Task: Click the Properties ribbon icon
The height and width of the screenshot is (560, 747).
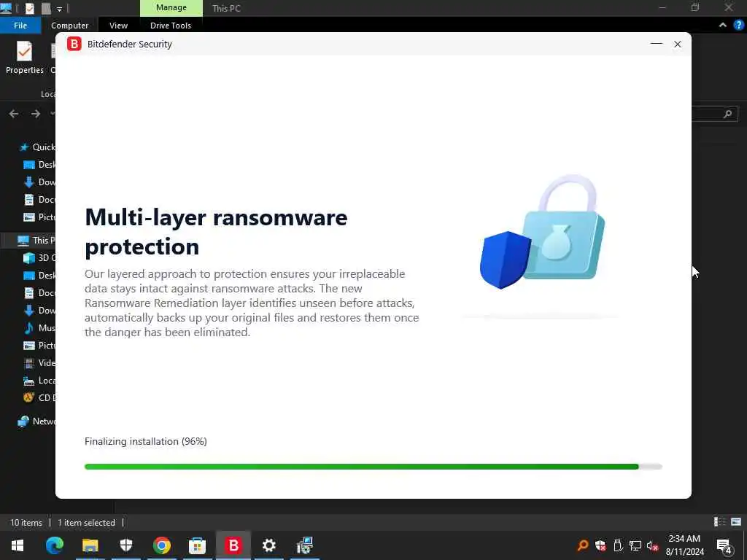Action: 24,58
